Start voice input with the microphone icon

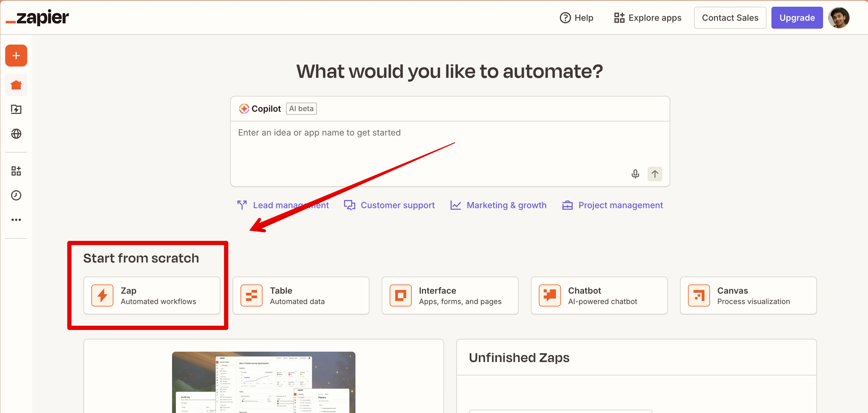[x=635, y=174]
